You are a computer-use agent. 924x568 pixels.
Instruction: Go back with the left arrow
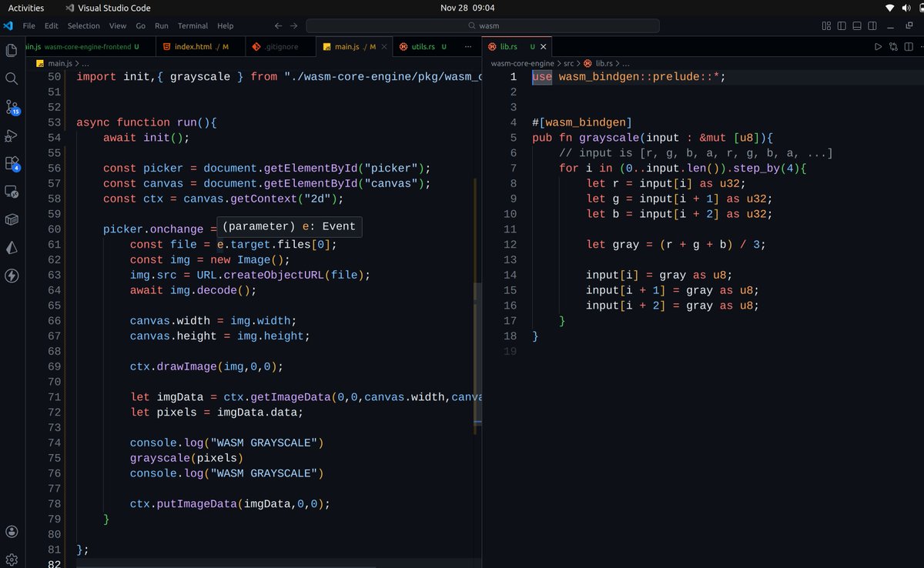coord(279,25)
